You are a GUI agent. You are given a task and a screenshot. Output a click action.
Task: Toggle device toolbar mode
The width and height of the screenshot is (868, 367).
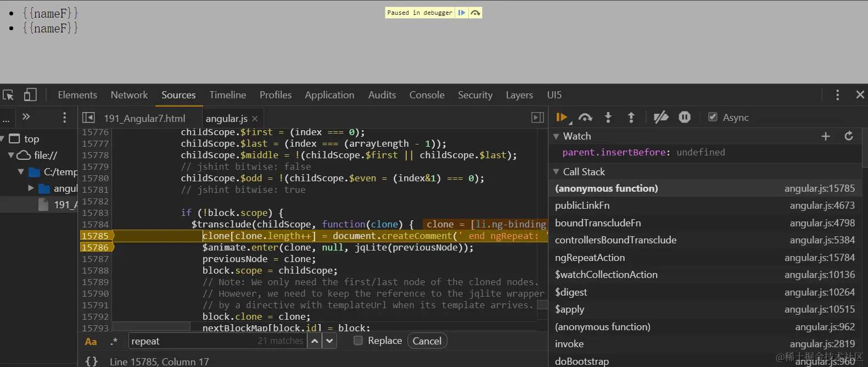30,95
